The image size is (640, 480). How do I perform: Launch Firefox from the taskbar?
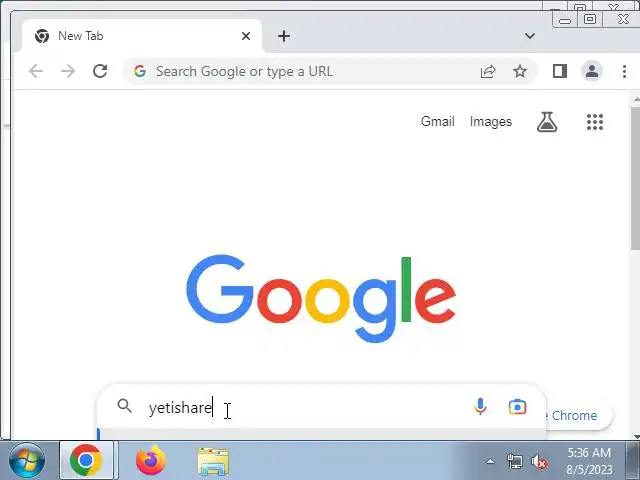pyautogui.click(x=151, y=460)
